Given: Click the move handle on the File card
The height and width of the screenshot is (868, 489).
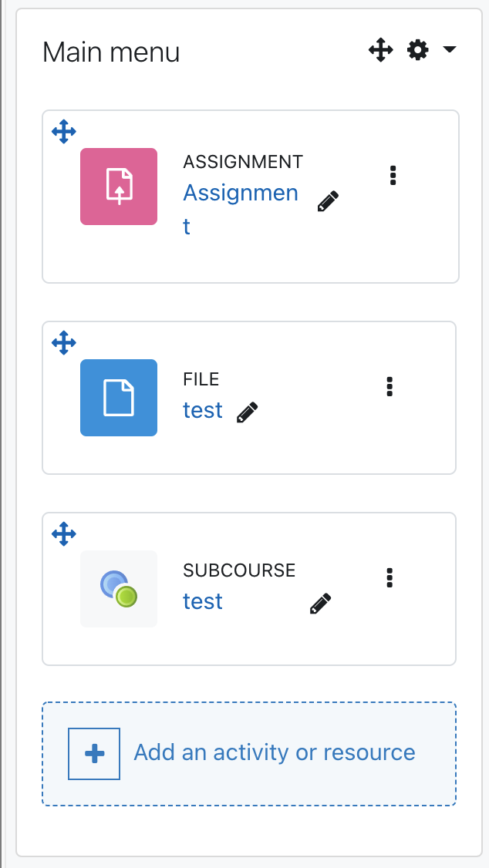Looking at the screenshot, I should 64,343.
